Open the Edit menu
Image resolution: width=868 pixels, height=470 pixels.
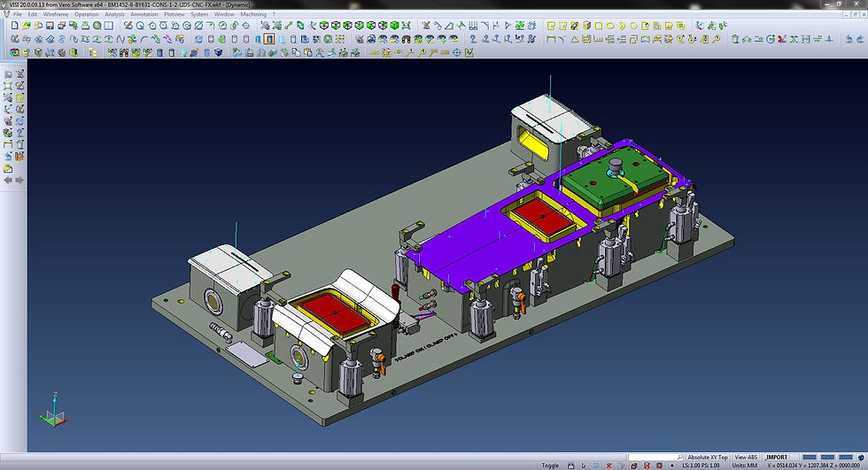pyautogui.click(x=33, y=14)
